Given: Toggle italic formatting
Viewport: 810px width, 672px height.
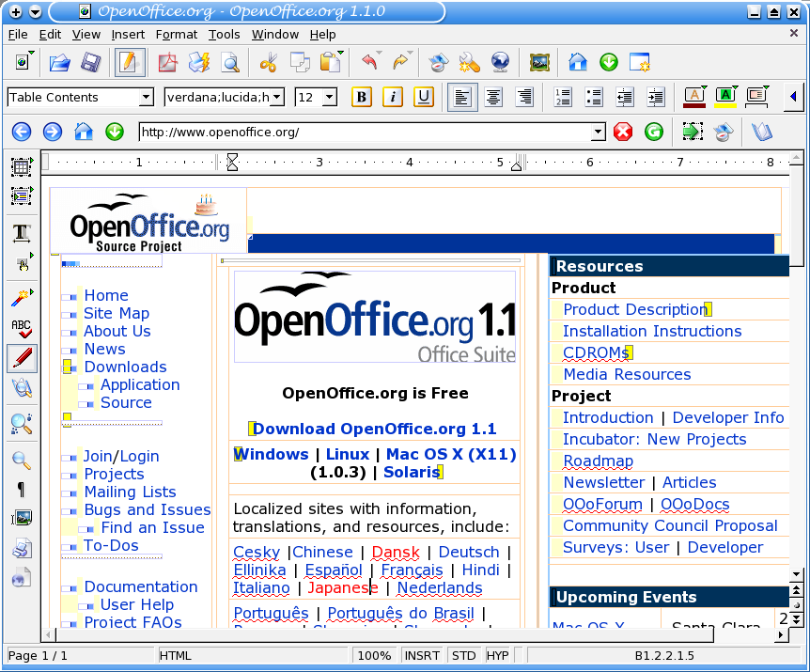Looking at the screenshot, I should tap(393, 97).
